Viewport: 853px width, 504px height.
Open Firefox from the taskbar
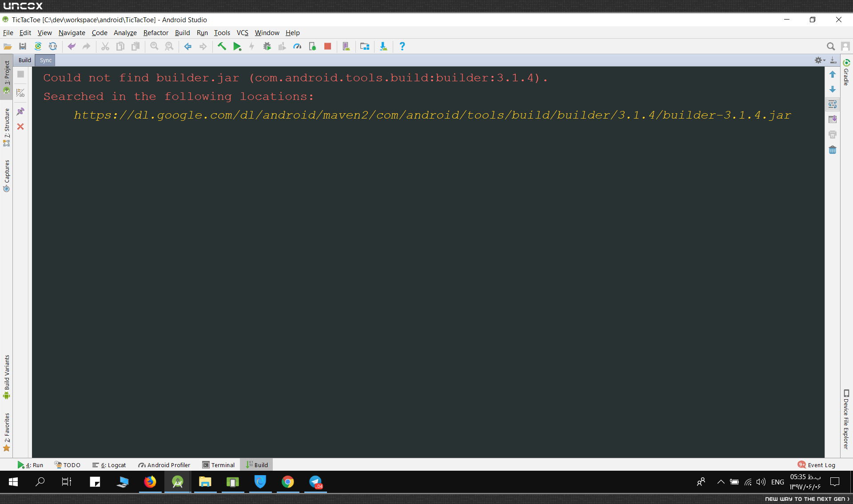pyautogui.click(x=150, y=482)
